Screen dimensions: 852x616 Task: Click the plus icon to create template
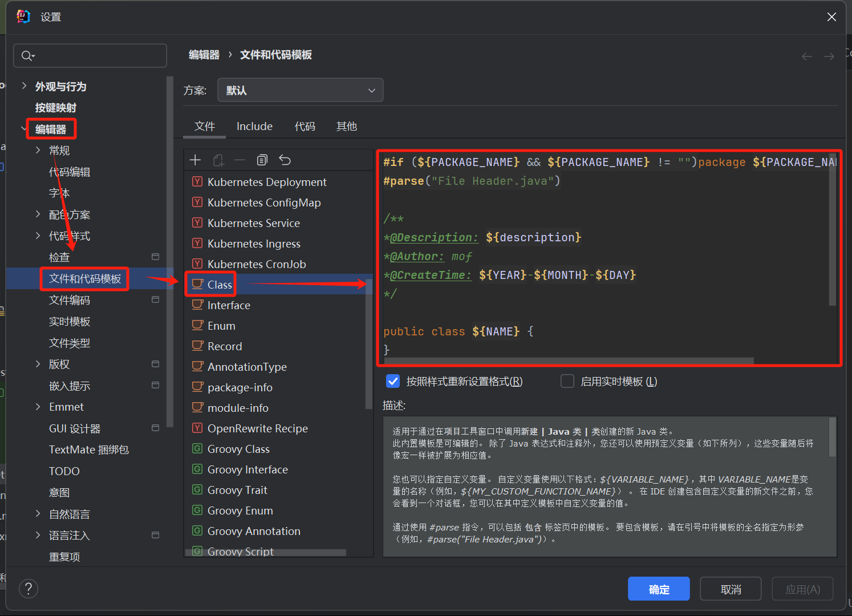click(x=195, y=160)
